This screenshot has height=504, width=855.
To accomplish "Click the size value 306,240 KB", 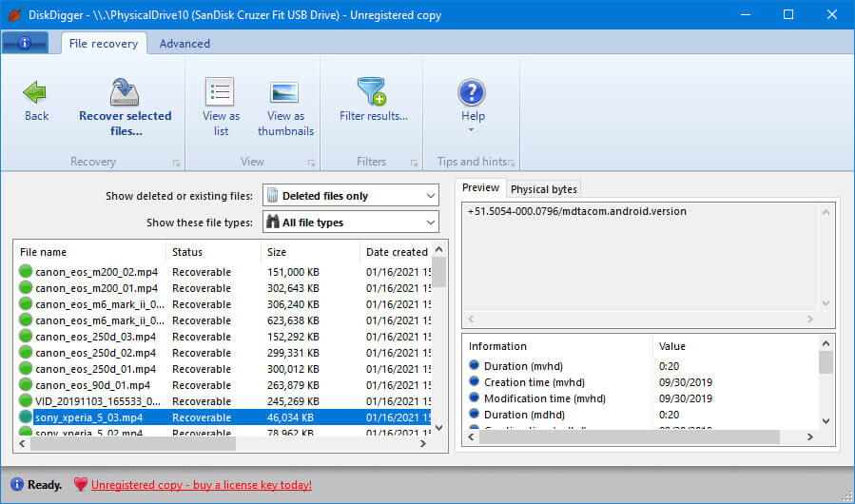I will coord(293,303).
